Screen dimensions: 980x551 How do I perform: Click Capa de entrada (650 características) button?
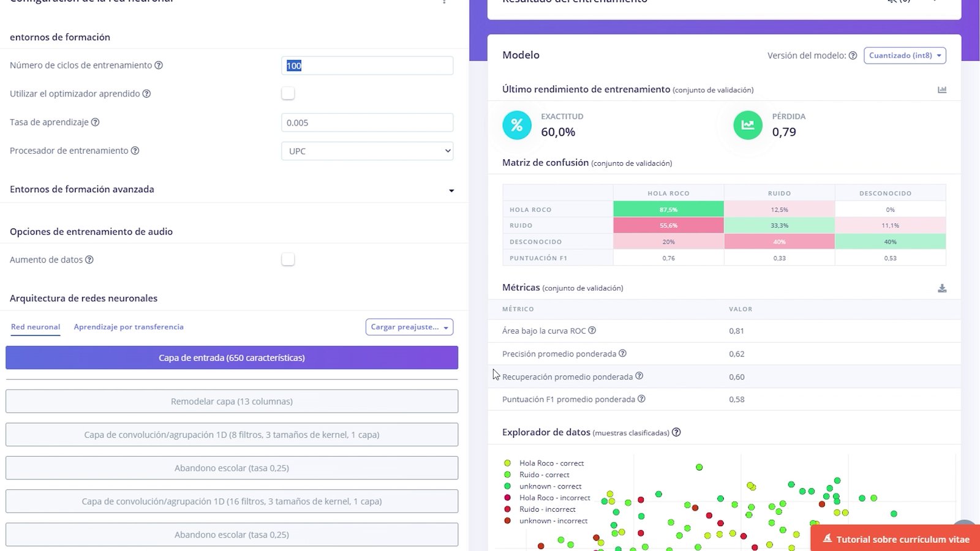pos(232,358)
